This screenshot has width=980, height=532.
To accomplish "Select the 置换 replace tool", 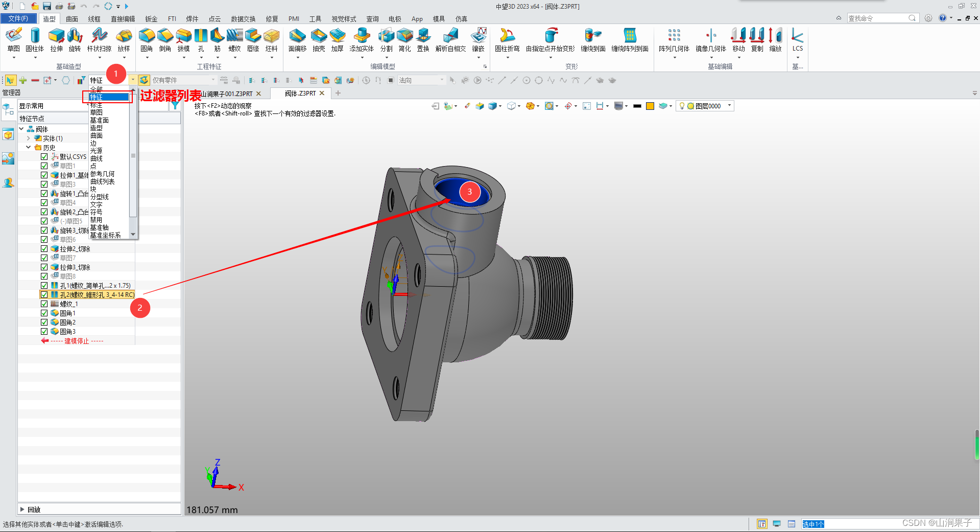I will coord(423,40).
